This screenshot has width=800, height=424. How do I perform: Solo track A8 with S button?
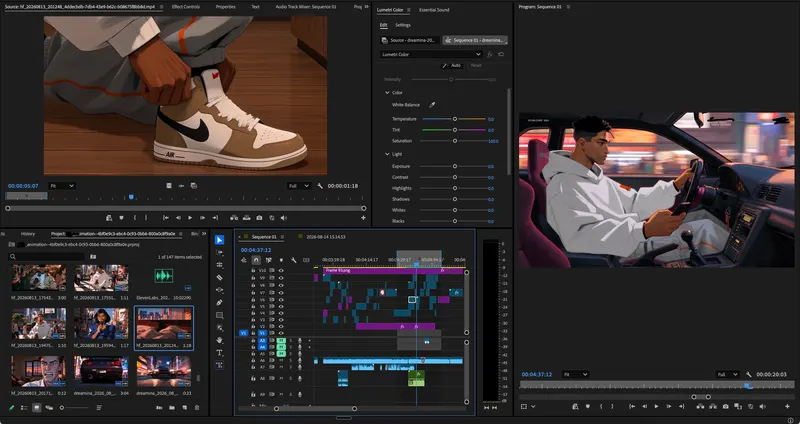click(x=291, y=379)
